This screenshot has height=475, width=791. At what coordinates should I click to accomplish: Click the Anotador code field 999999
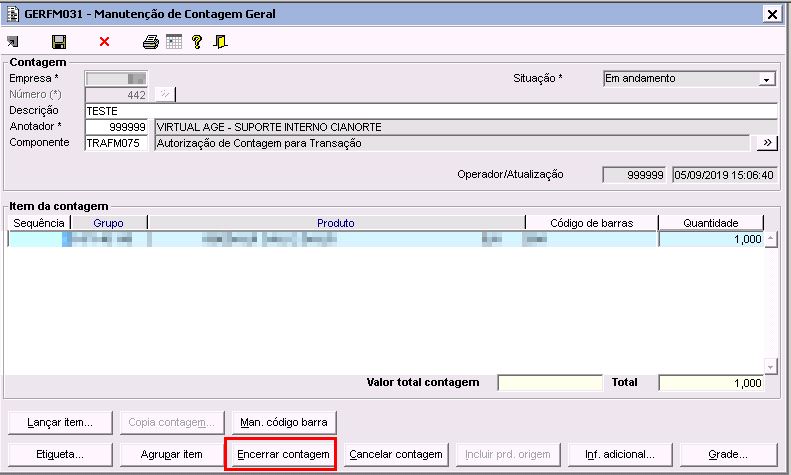117,127
